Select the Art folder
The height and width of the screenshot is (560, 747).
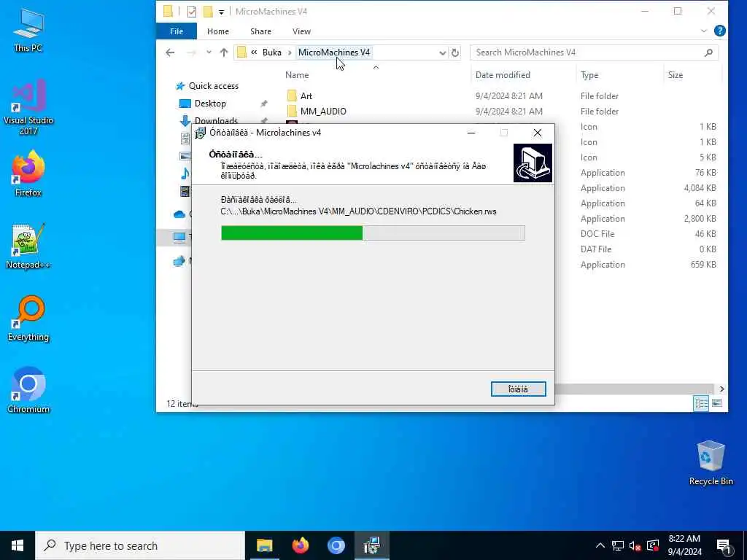click(306, 96)
